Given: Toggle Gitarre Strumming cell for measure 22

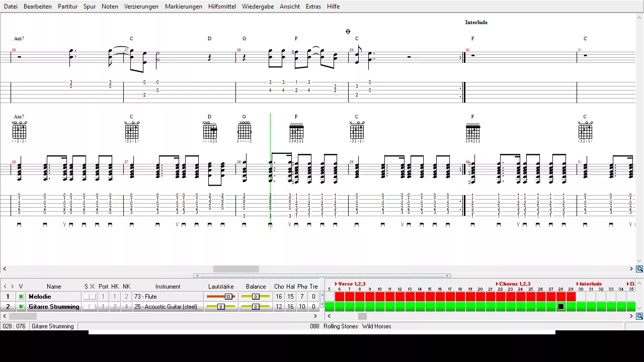Looking at the screenshot, I should pos(501,307).
